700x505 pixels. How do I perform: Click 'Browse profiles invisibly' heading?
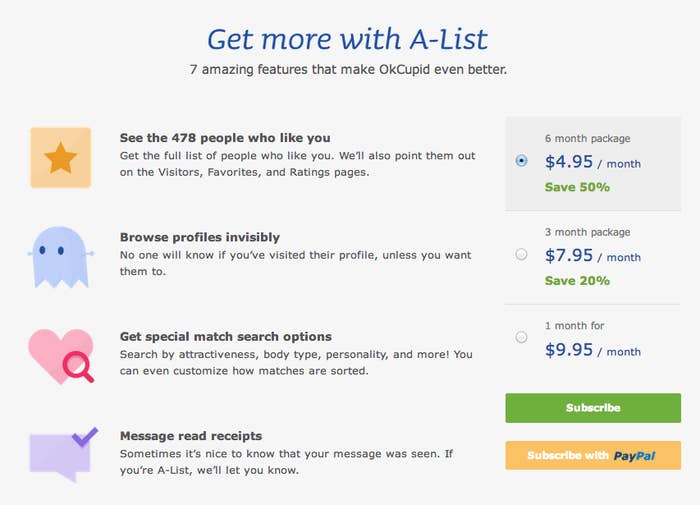[200, 237]
